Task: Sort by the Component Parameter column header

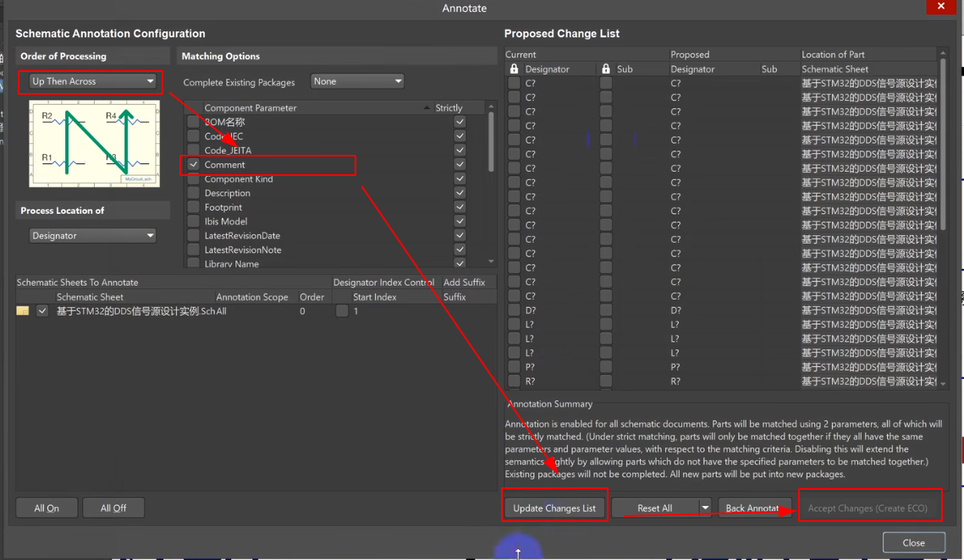Action: click(251, 107)
